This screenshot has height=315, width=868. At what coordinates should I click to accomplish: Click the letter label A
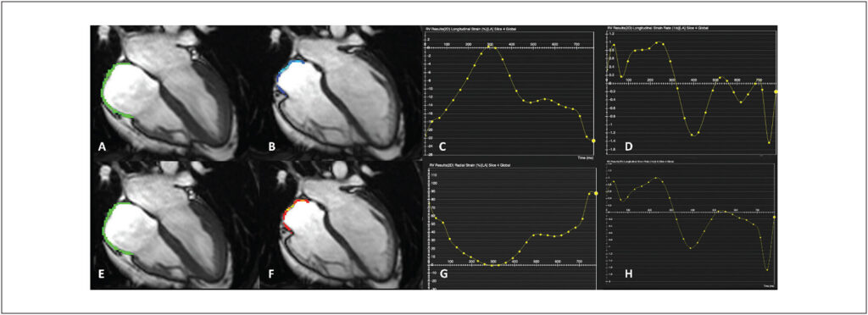(x=102, y=147)
